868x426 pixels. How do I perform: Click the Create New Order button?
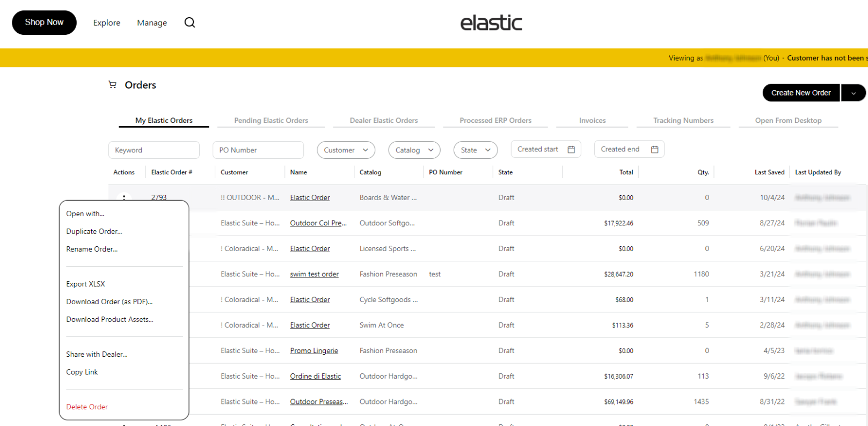[801, 93]
